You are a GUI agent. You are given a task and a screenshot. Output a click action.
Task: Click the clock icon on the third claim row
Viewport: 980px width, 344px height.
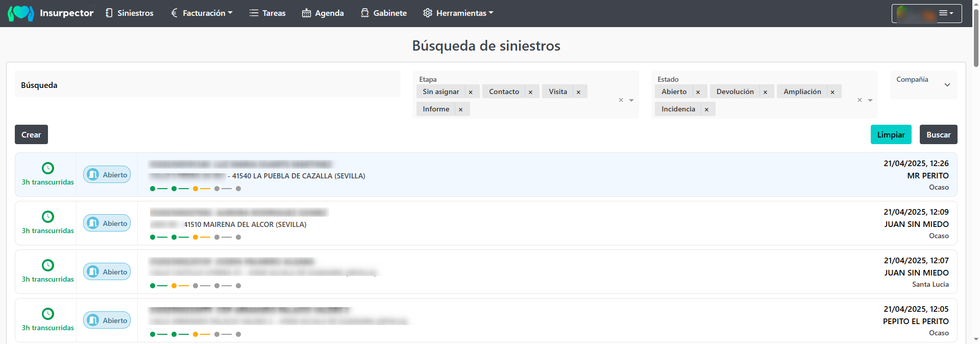(47, 265)
